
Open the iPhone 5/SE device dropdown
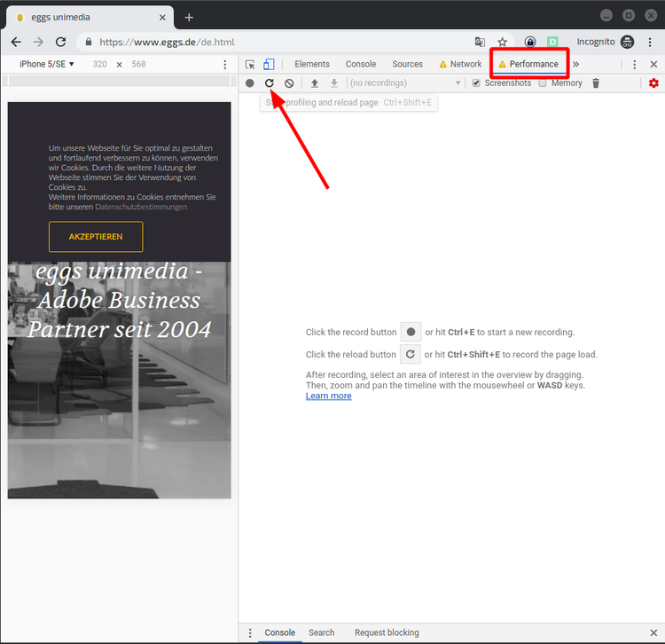[x=47, y=64]
